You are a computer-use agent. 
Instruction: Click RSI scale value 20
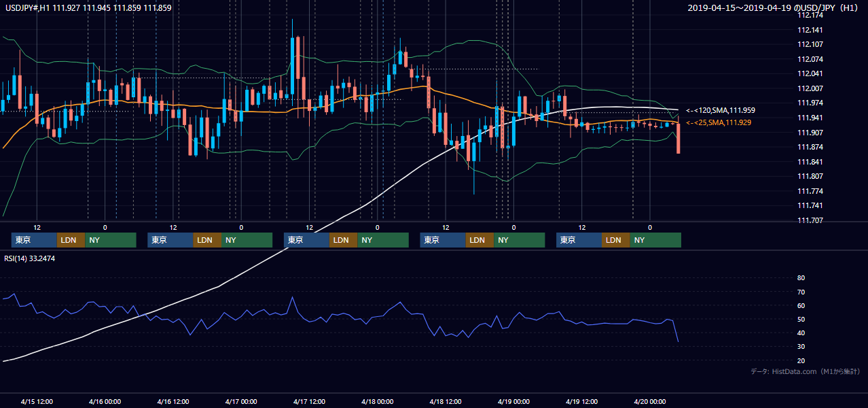tap(801, 360)
